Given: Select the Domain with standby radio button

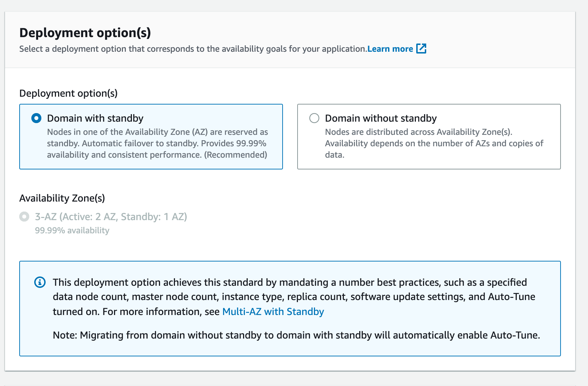Looking at the screenshot, I should (x=36, y=118).
